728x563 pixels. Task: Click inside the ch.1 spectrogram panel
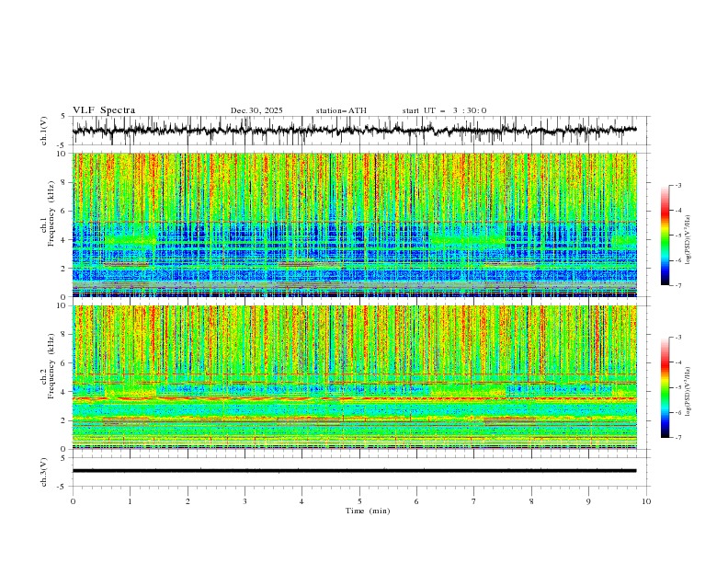coord(354,224)
